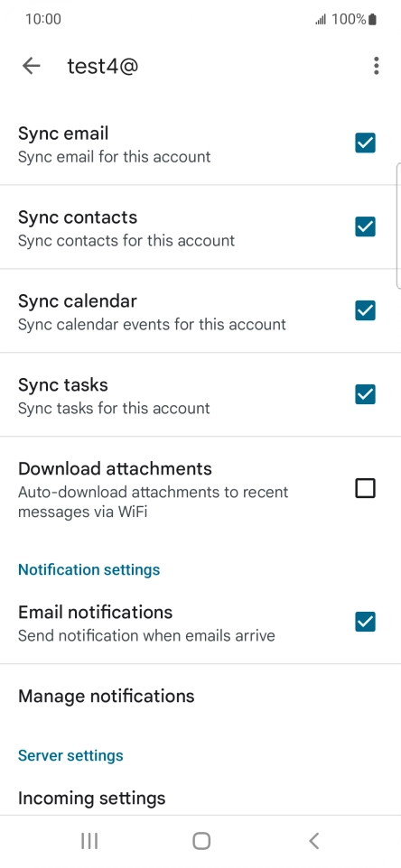
Task: Disable the Sync calendar checkbox
Action: 365,310
